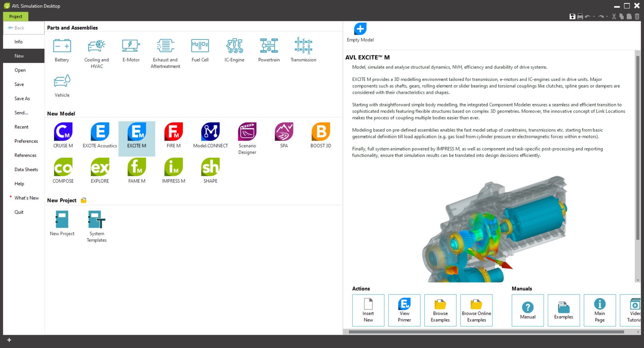The height and width of the screenshot is (348, 644).
Task: Click Send... in the sidebar
Action: point(24,113)
